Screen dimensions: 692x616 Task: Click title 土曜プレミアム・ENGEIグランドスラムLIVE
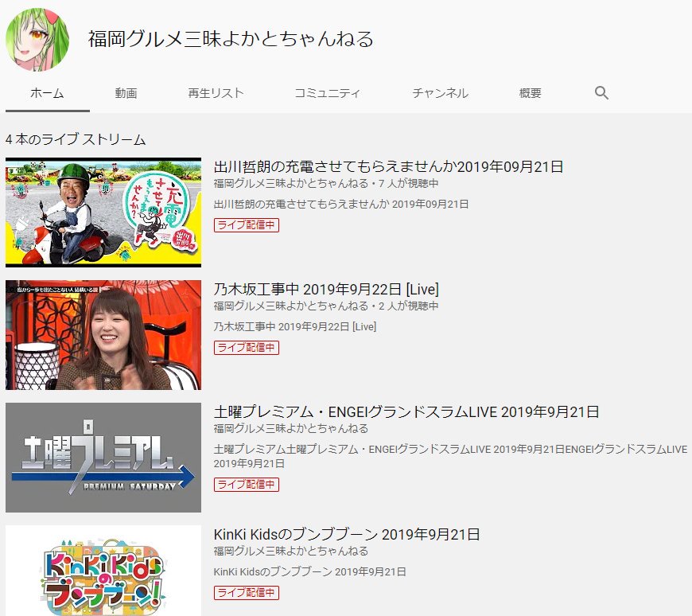point(406,412)
